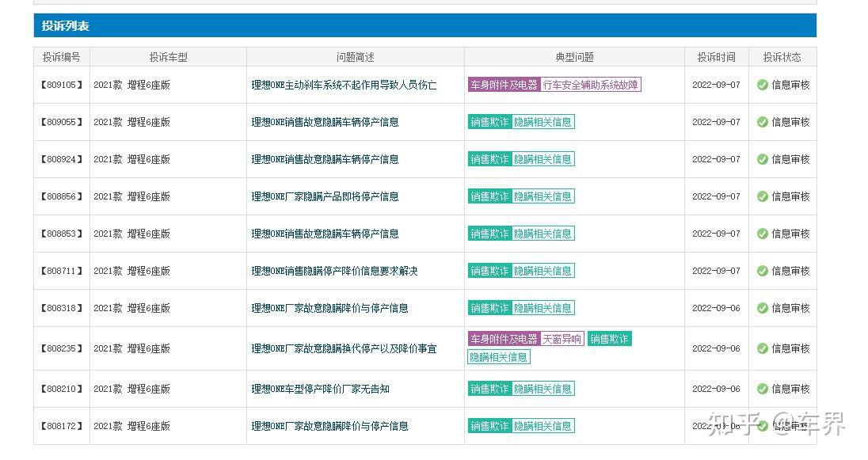Select complaint number 【808172】
The width and height of the screenshot is (868, 460).
(x=62, y=426)
